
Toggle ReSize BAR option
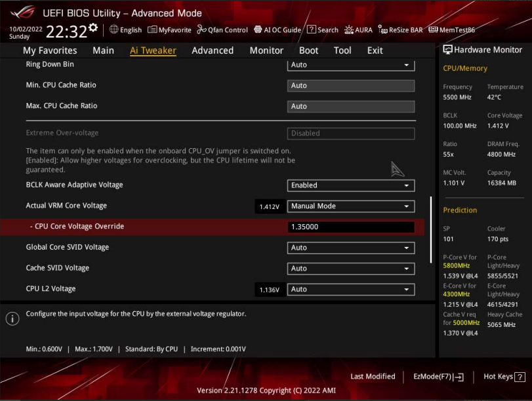pyautogui.click(x=400, y=30)
